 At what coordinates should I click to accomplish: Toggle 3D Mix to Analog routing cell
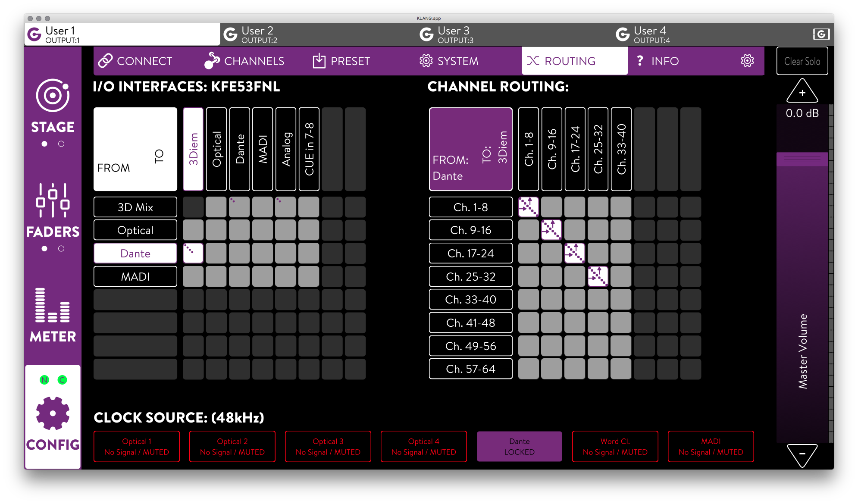click(286, 207)
